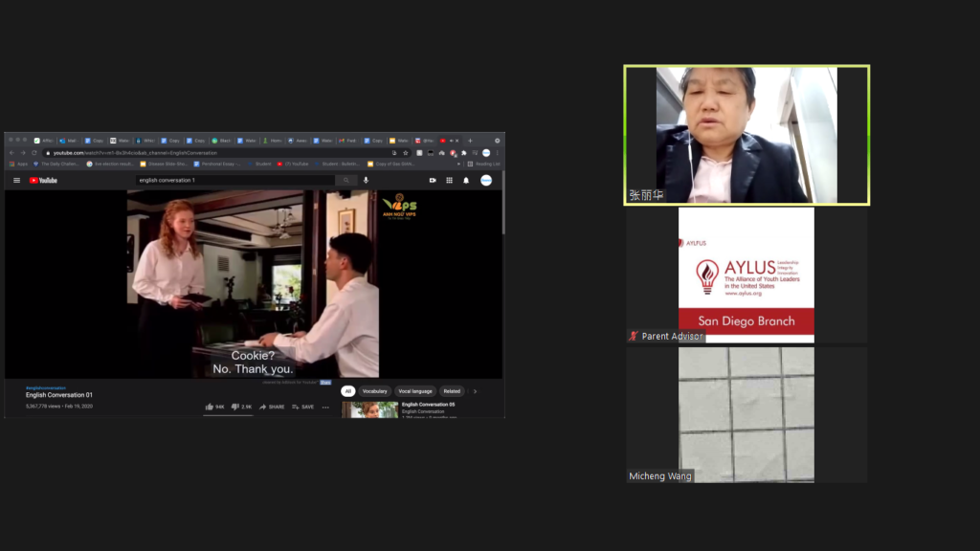Open the 'live election result' bookmark
The height and width of the screenshot is (551, 980).
click(x=110, y=165)
